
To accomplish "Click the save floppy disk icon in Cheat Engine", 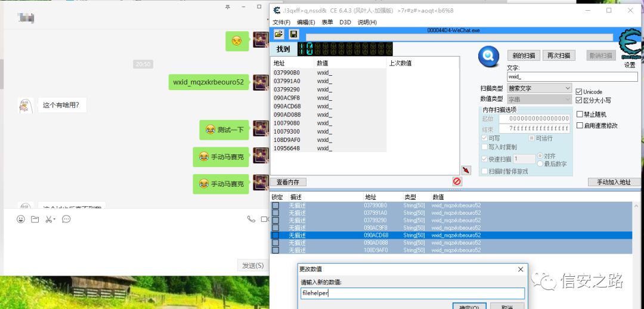I will [293, 35].
